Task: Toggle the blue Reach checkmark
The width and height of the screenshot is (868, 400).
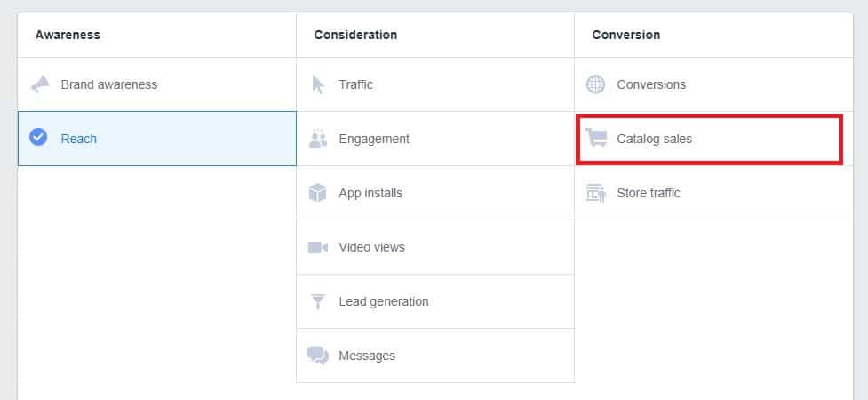Action: pyautogui.click(x=38, y=138)
